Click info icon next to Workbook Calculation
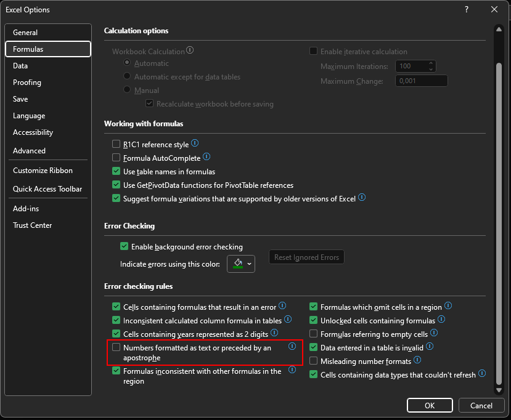Screen dimensions: 511x420 pyautogui.click(x=190, y=51)
